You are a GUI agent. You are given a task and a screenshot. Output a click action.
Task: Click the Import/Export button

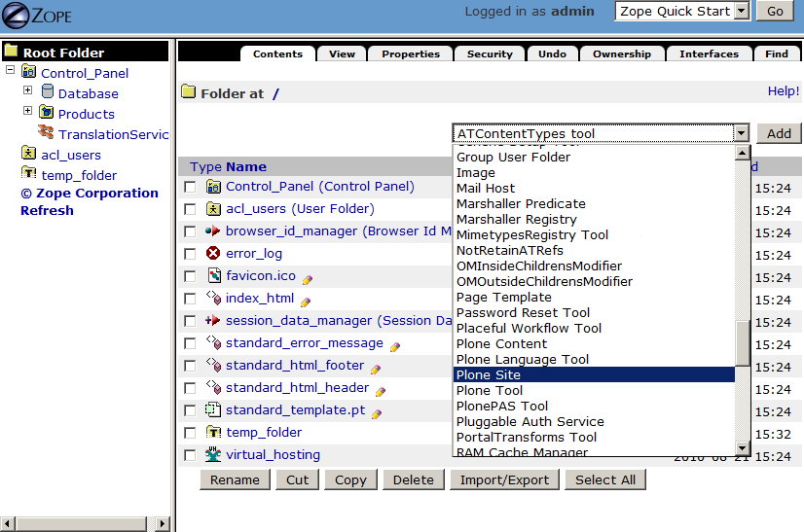(x=504, y=479)
